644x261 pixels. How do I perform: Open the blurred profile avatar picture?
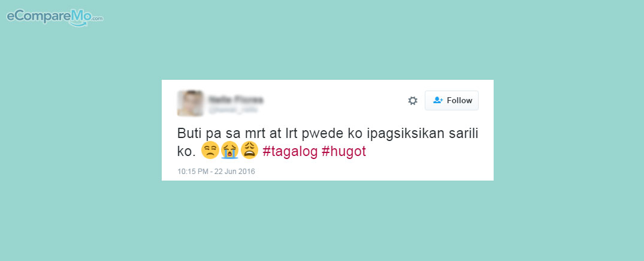coord(191,103)
